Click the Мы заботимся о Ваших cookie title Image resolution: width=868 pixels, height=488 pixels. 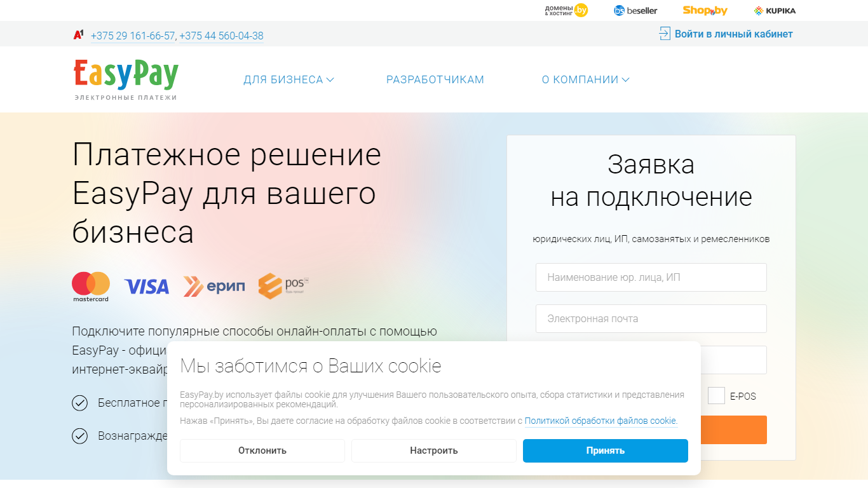coord(311,366)
